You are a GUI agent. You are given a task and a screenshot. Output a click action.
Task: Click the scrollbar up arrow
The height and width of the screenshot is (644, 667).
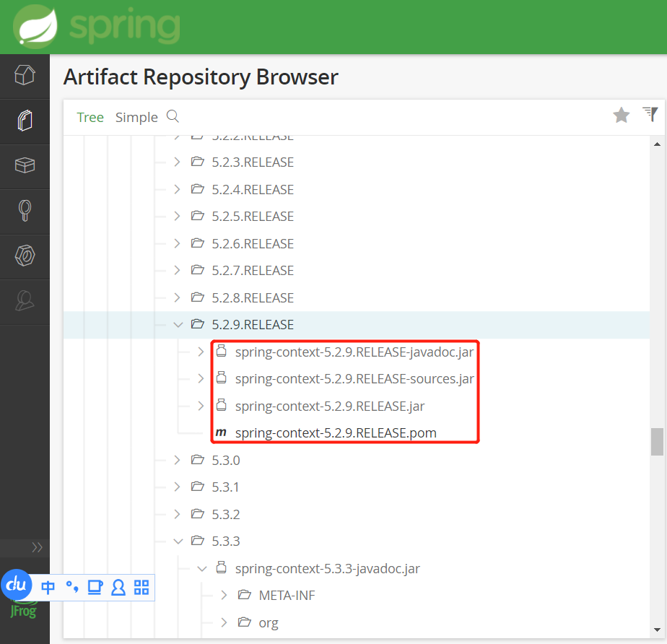657,144
